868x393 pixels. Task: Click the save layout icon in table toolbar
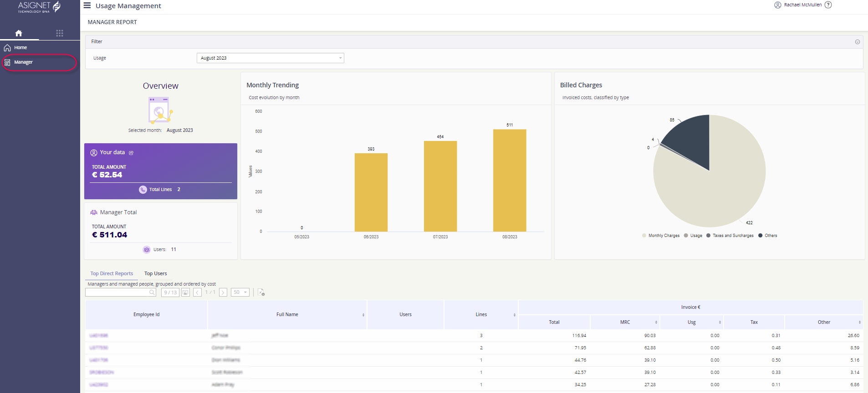click(185, 292)
